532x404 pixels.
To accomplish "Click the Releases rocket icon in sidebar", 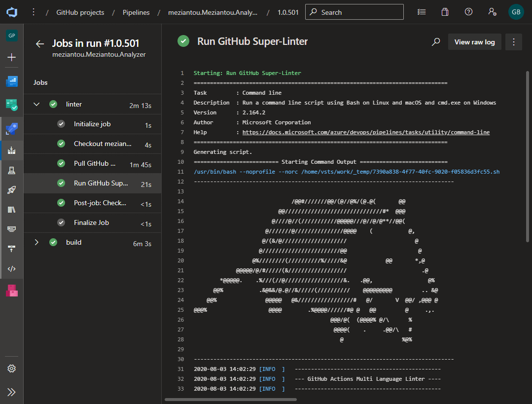I will 12,190.
